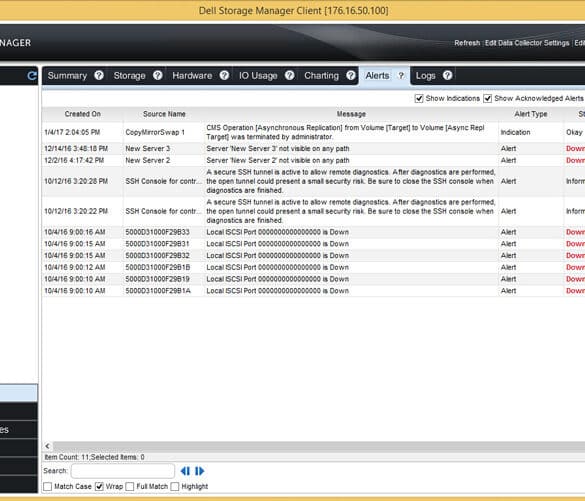
Task: Open help icon next to Logs tab
Action: pyautogui.click(x=448, y=75)
